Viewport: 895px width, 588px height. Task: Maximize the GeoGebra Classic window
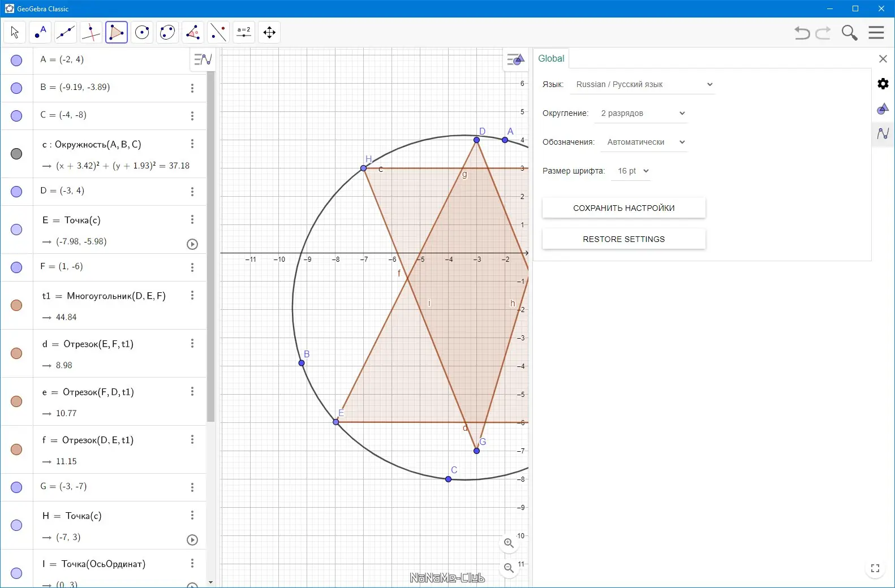pos(855,8)
